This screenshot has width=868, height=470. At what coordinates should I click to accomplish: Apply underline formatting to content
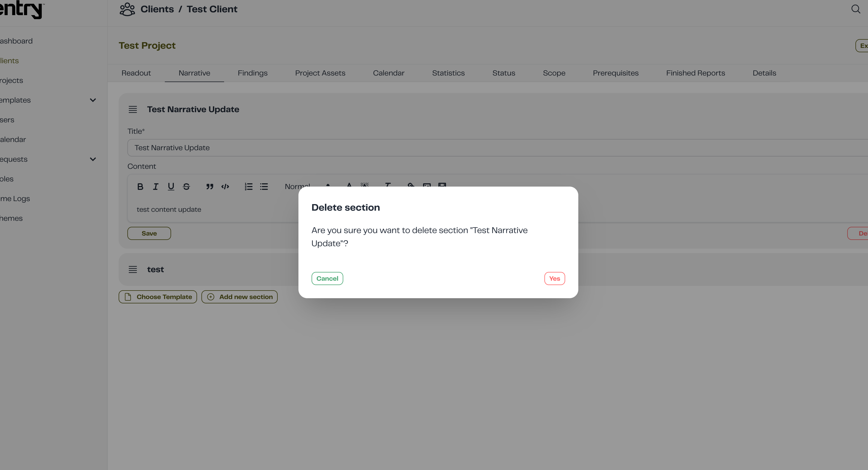click(171, 186)
